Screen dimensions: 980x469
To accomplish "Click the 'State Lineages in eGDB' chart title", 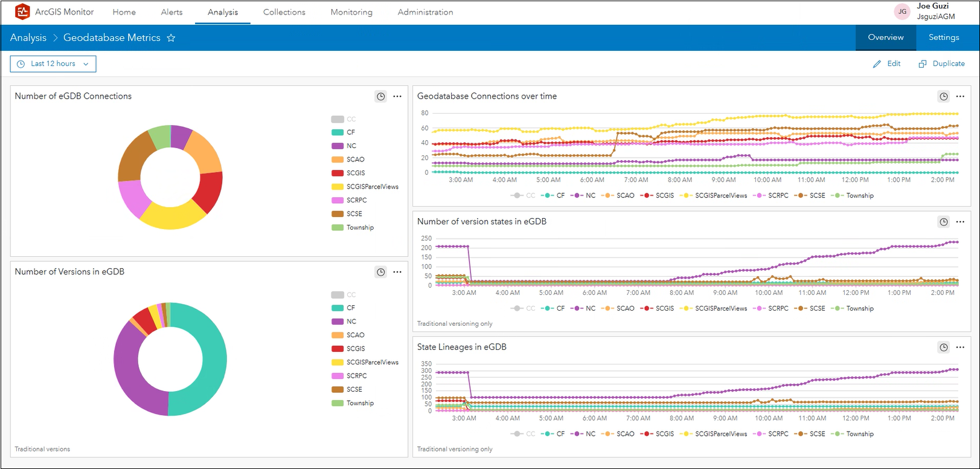I will tap(462, 347).
